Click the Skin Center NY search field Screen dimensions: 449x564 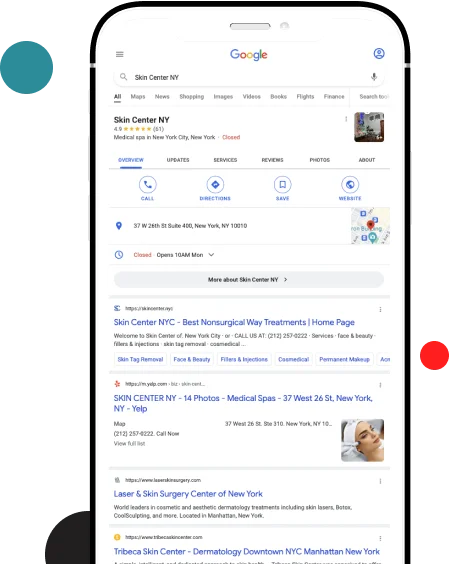coord(249,77)
